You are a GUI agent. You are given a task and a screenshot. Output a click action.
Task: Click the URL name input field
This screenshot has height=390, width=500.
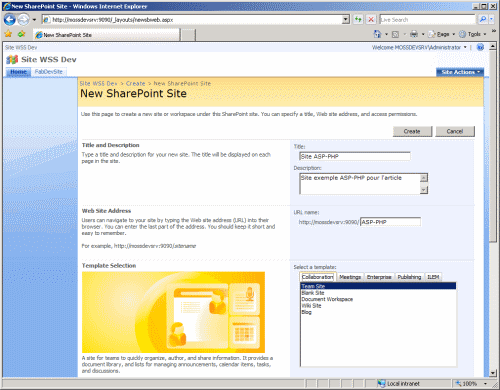[x=390, y=222]
